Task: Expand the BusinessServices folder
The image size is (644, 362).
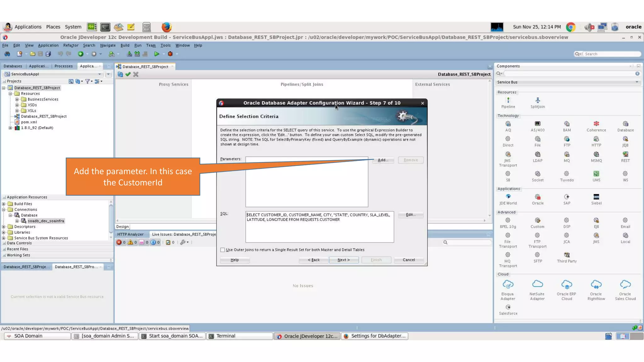Action: click(x=17, y=99)
